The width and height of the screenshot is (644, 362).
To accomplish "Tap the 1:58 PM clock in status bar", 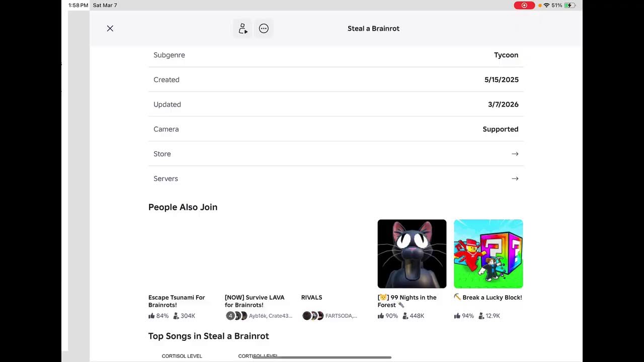I will click(78, 5).
